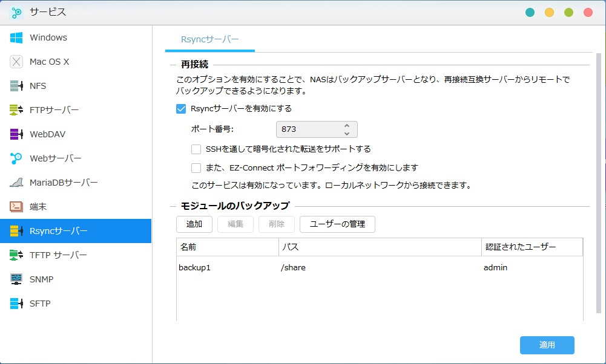The width and height of the screenshot is (606, 364).
Task: Click the 追加 button
Action: [x=194, y=224]
